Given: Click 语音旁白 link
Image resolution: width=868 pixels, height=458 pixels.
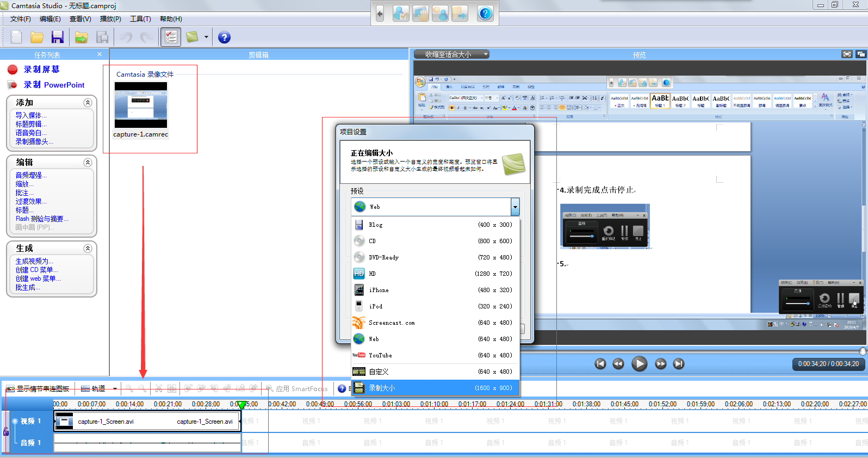Looking at the screenshot, I should point(31,133).
